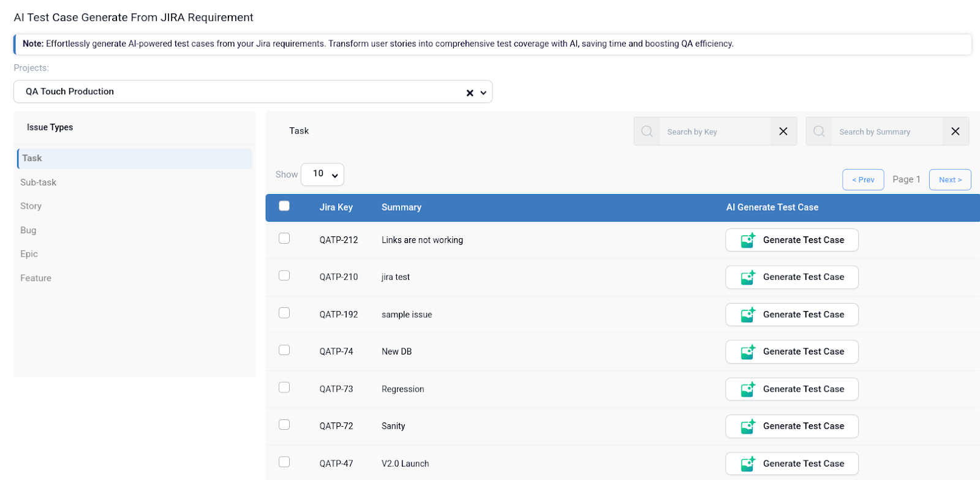Focus the Search by Summary input field
The width and height of the screenshot is (980, 480).
(x=886, y=132)
